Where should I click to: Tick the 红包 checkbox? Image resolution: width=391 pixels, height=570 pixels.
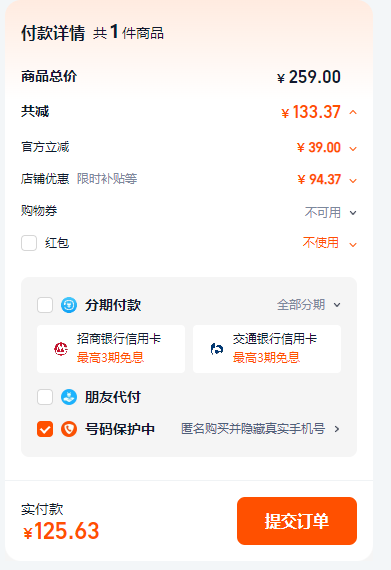[x=29, y=243]
